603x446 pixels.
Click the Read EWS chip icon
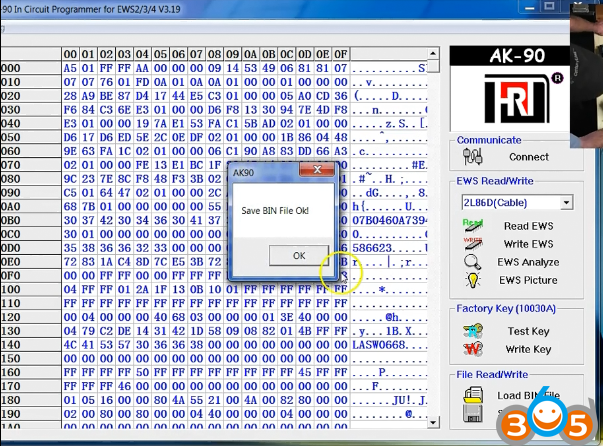[473, 226]
